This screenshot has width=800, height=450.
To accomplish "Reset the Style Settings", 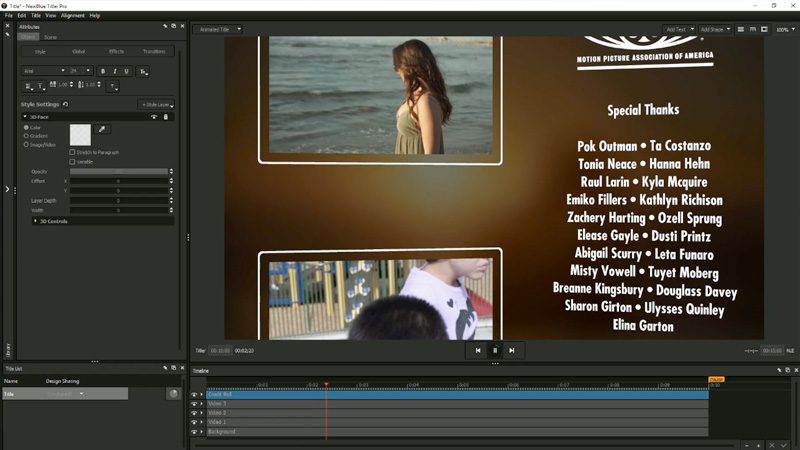I will 65,104.
